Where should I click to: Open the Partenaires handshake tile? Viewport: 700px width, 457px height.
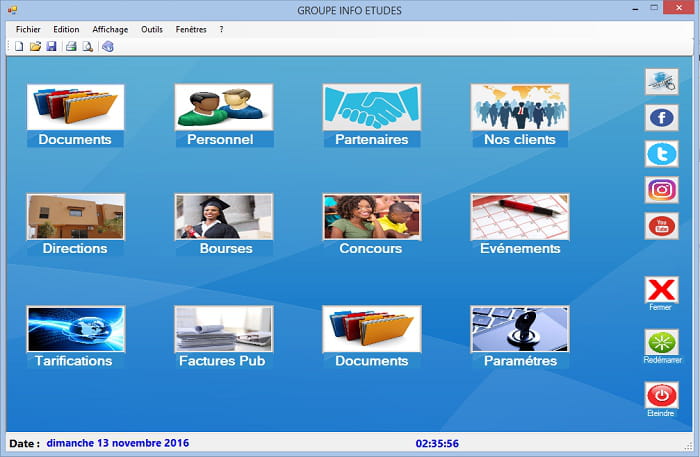coord(372,107)
